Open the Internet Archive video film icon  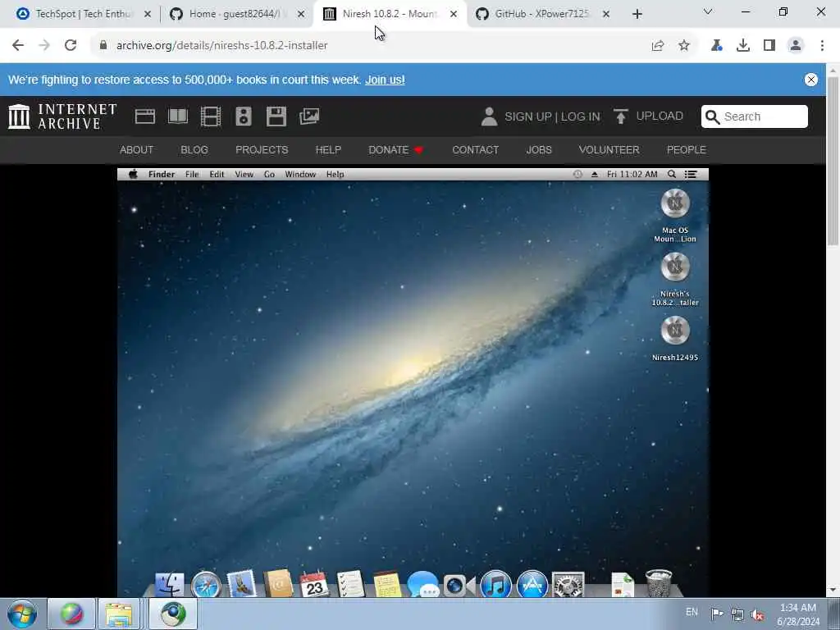tap(211, 116)
